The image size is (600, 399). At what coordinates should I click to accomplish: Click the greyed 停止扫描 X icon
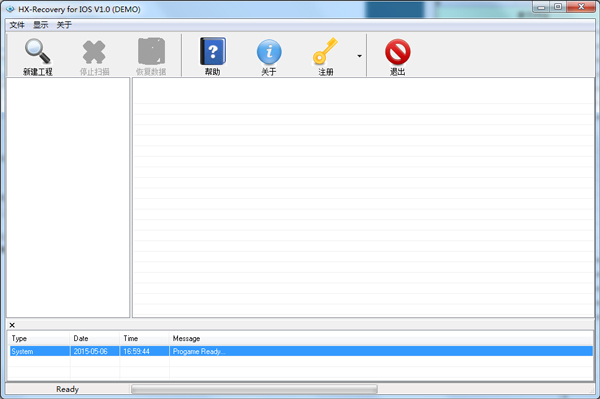coord(94,52)
